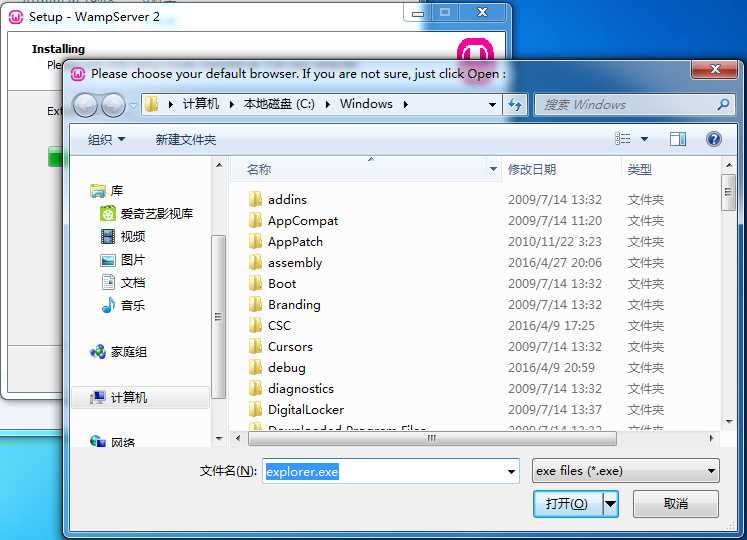Click the 搜索 Windows search box
This screenshot has width=747, height=540.
click(x=635, y=104)
